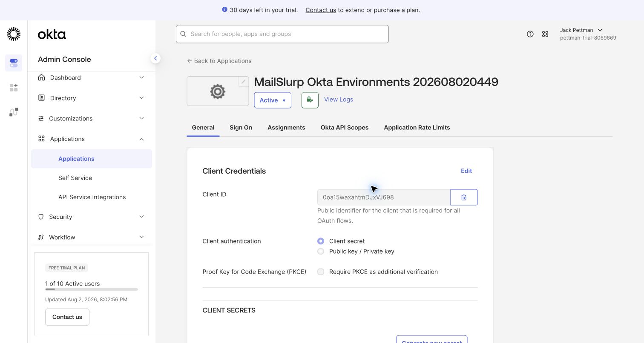Image resolution: width=644 pixels, height=343 pixels.
Task: Click the Applications grid icon in sidebar
Action: click(x=41, y=139)
